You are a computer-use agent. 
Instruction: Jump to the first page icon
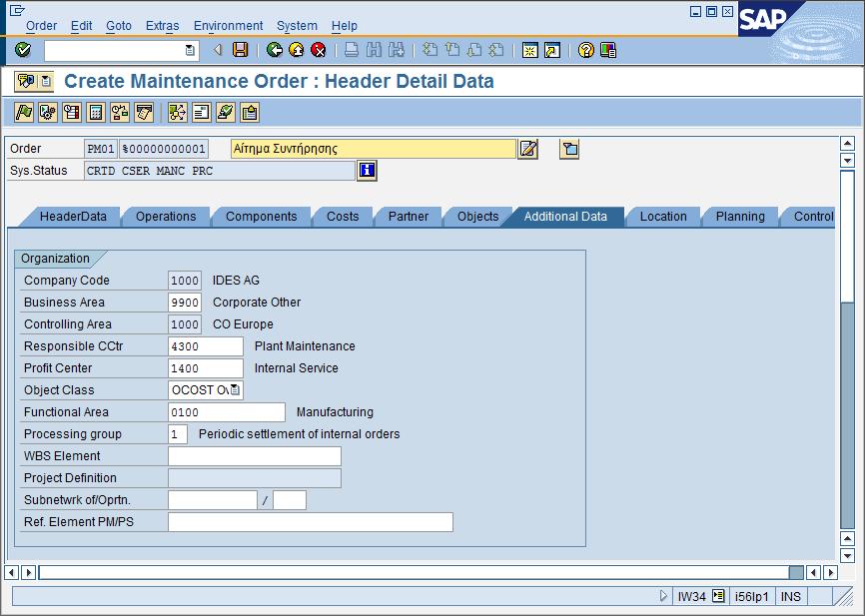click(x=430, y=50)
